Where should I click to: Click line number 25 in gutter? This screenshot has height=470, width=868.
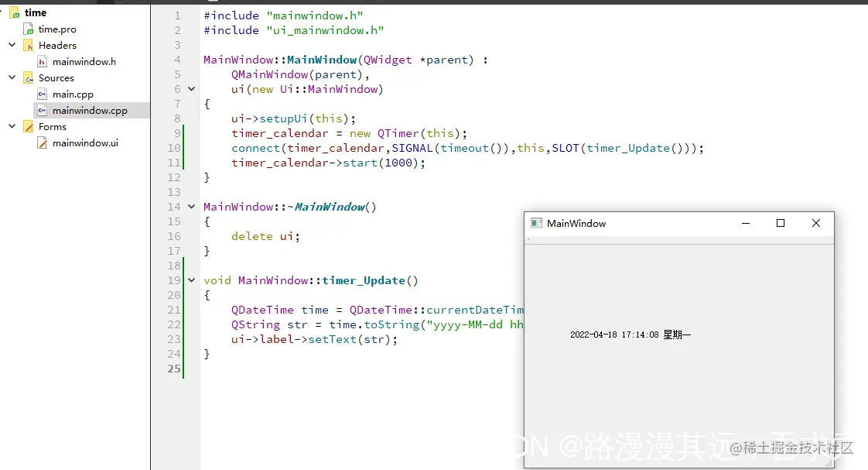[x=174, y=369]
